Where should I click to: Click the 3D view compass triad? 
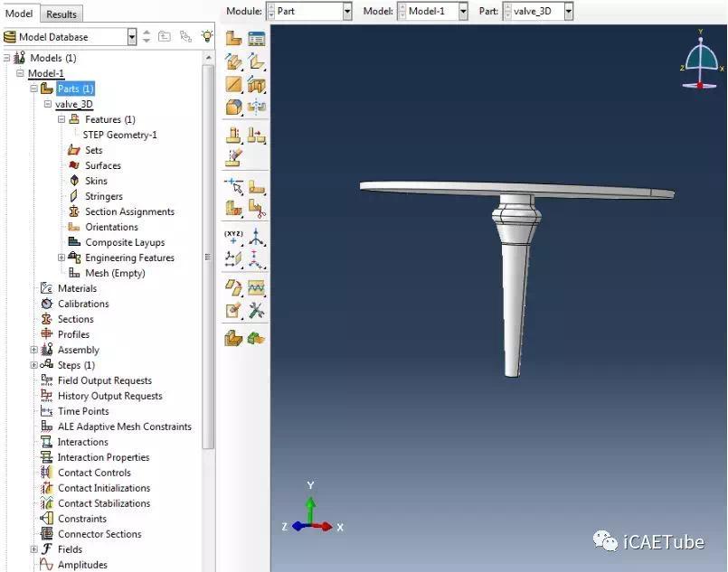701,61
